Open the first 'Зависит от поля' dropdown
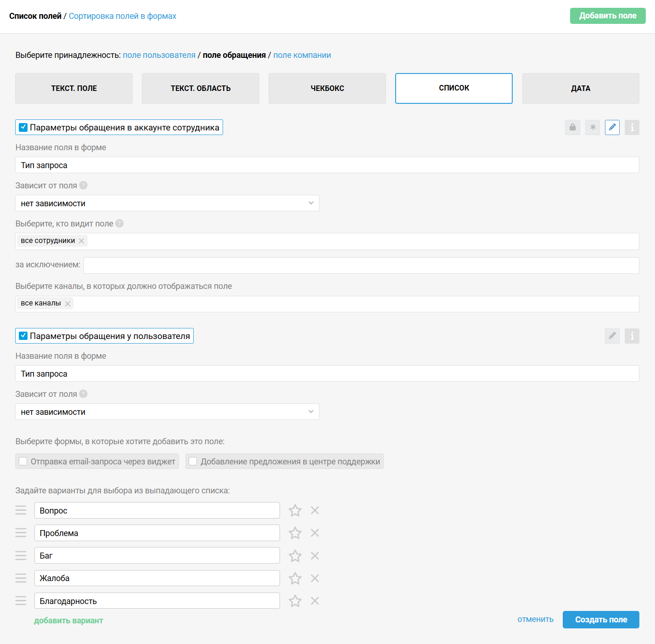 tap(167, 203)
